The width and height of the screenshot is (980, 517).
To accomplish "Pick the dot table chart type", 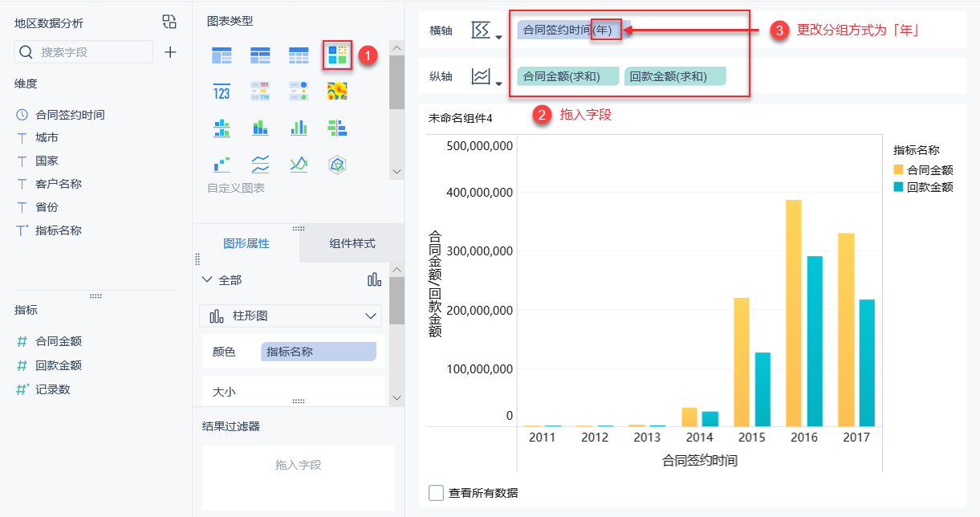I will pyautogui.click(x=299, y=92).
